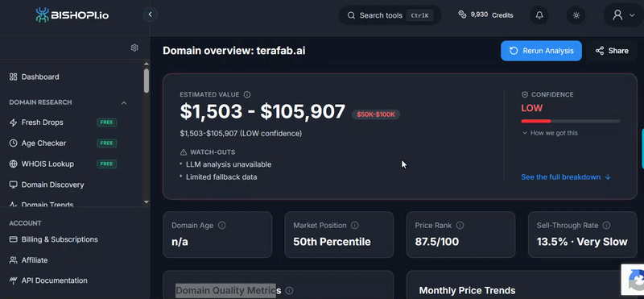Collapse the sidebar with the arrow button
Viewport: 644px width, 299px height.
click(150, 15)
